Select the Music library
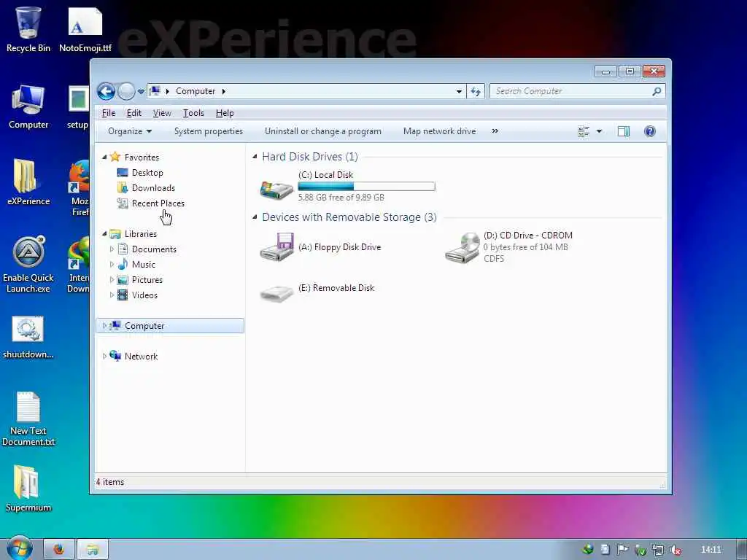Screen dimensions: 747x560 [144, 264]
